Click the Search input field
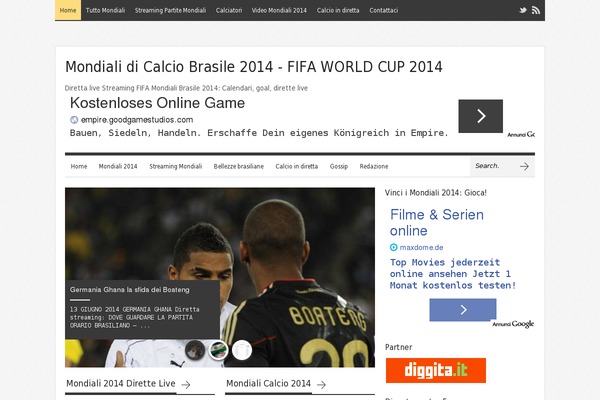 (494, 166)
